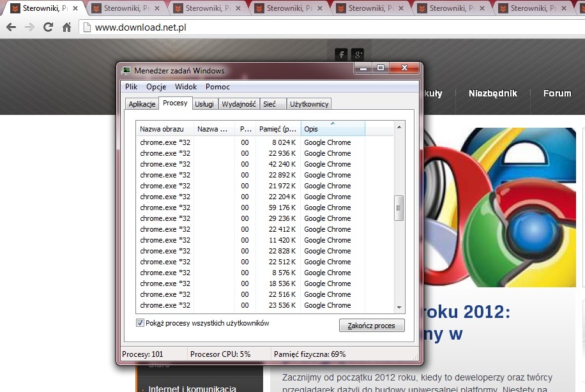Click Procesor CPU: 5% status entry
The image size is (585, 392).
(220, 354)
